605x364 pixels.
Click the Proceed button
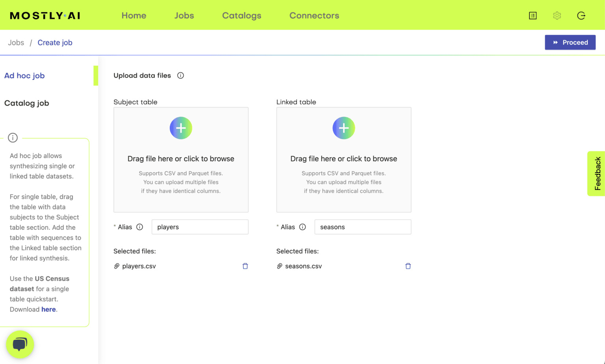tap(570, 43)
